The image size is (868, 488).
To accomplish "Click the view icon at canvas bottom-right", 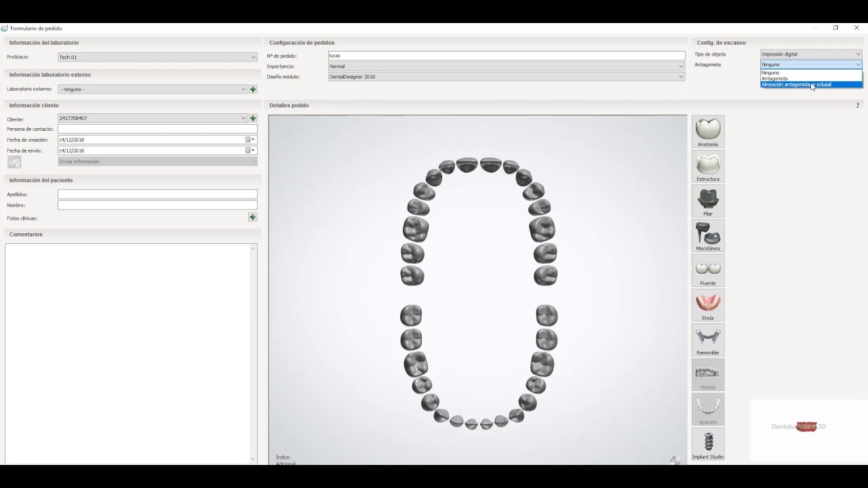I will [x=675, y=460].
